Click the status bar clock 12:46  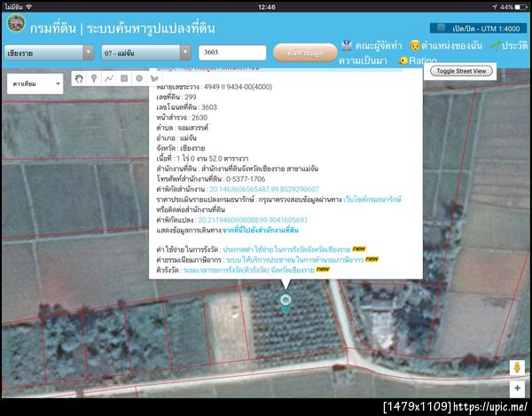click(267, 7)
